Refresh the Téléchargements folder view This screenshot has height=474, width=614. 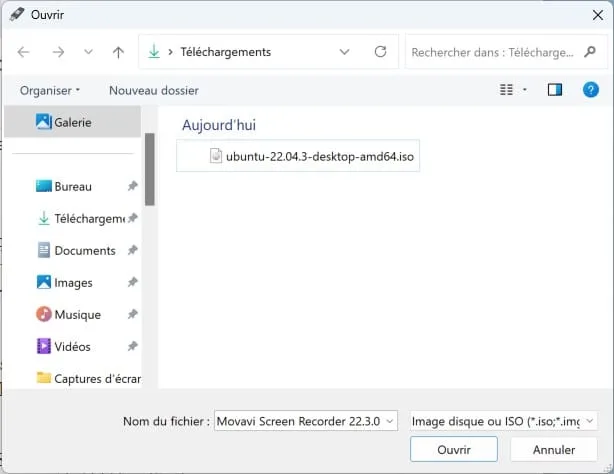click(380, 52)
